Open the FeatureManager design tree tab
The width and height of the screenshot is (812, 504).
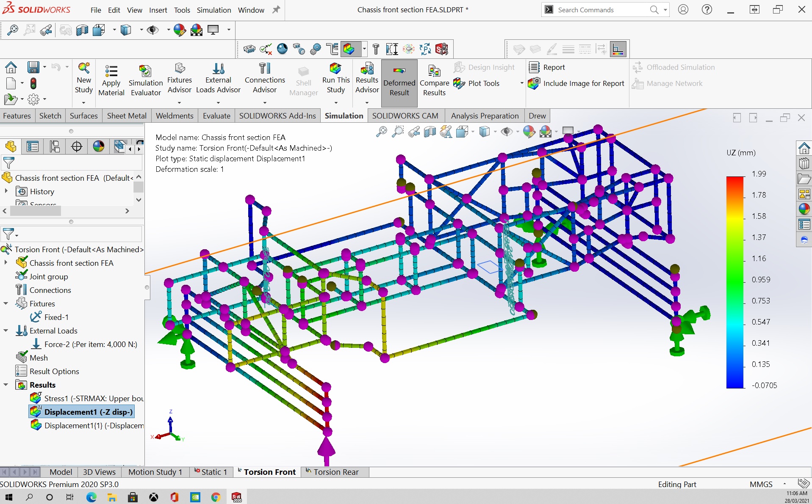11,146
